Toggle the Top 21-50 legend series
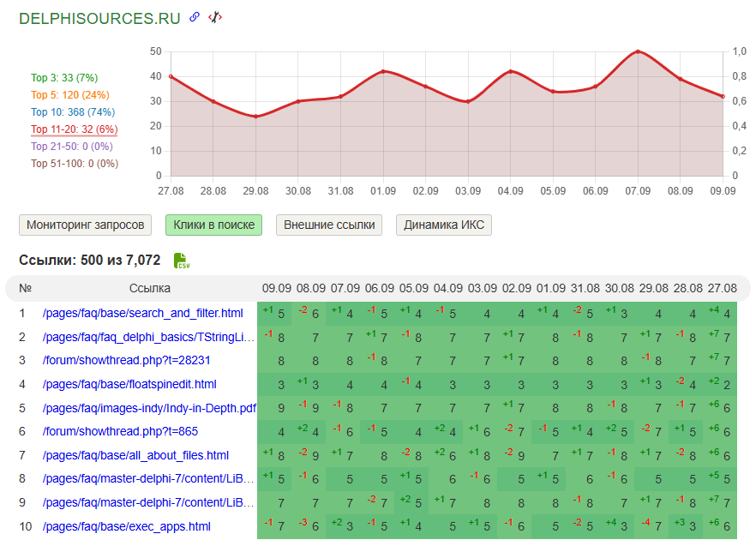The height and width of the screenshot is (546, 756). pyautogui.click(x=72, y=147)
